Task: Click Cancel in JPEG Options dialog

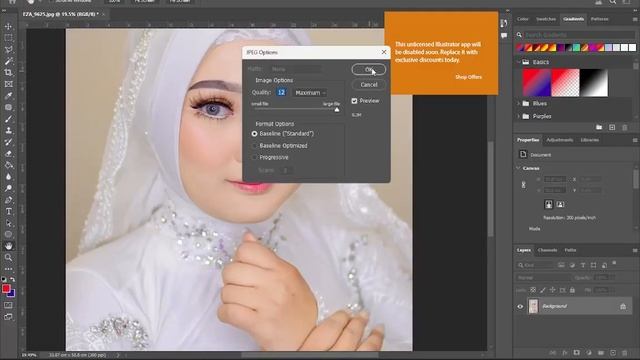Action: click(369, 85)
